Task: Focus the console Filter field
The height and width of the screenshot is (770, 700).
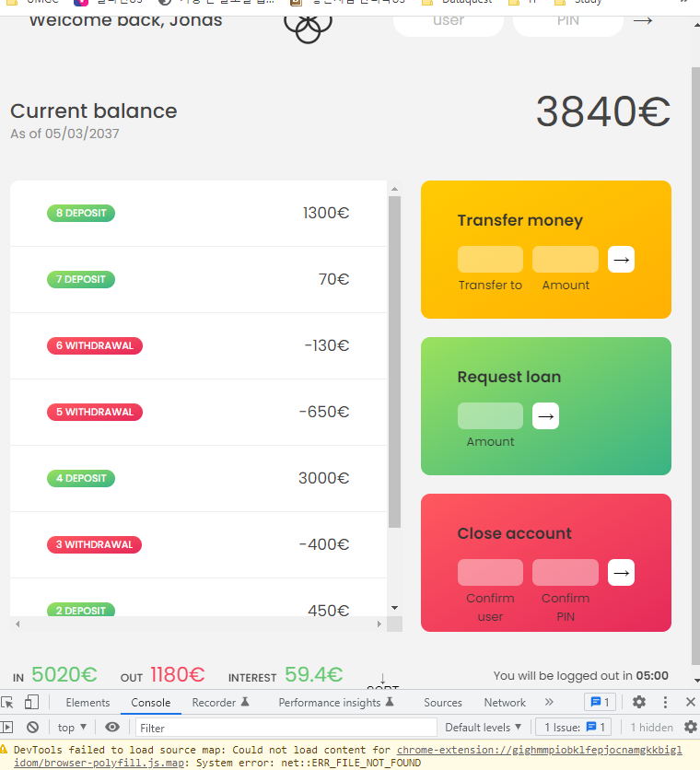Action: [x=286, y=728]
